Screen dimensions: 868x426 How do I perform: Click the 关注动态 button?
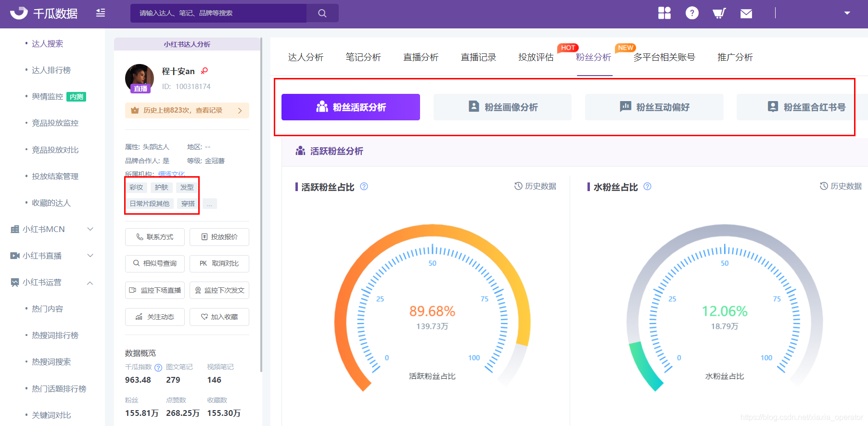tap(155, 317)
